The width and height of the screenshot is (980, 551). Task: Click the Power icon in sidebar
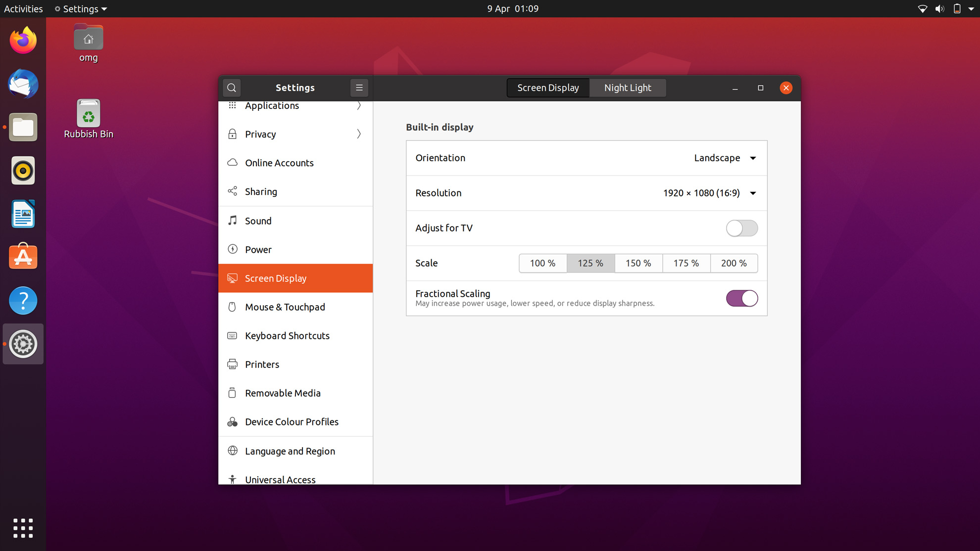[x=232, y=249]
